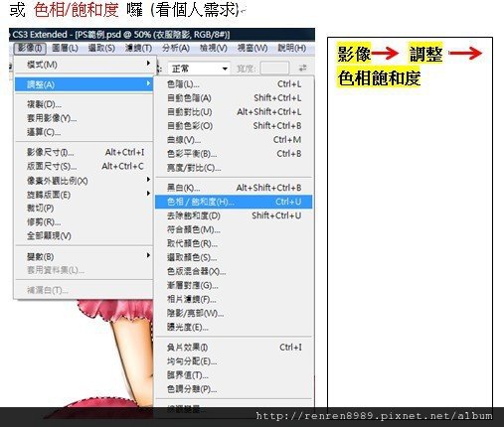Click the 寬度 width input field
Image resolution: width=504 pixels, height=427 pixels.
274,69
